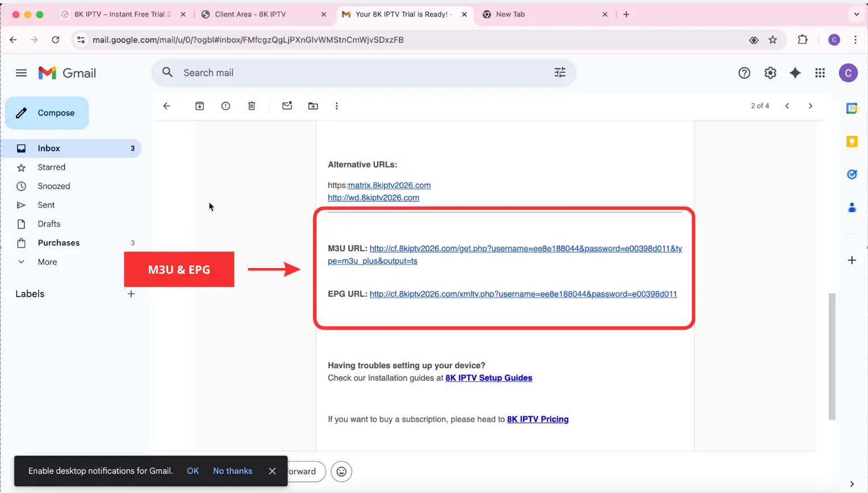Open Google account avatar in Gmail
The height and width of the screenshot is (493, 868).
(848, 73)
